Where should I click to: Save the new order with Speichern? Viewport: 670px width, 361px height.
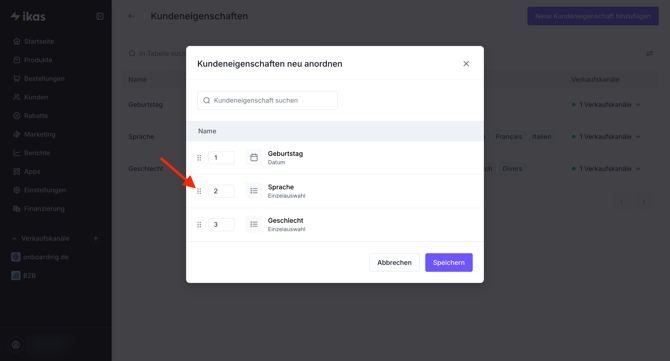(x=449, y=262)
